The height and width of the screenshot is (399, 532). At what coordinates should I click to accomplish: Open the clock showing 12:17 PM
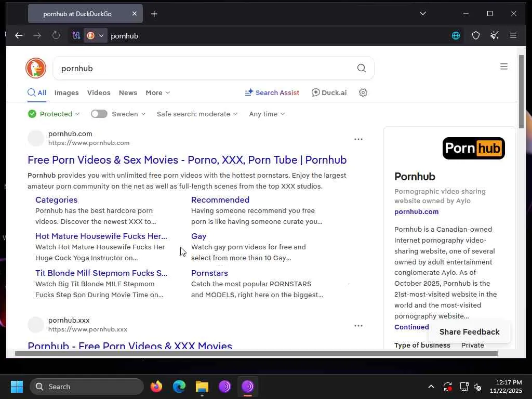(506, 387)
